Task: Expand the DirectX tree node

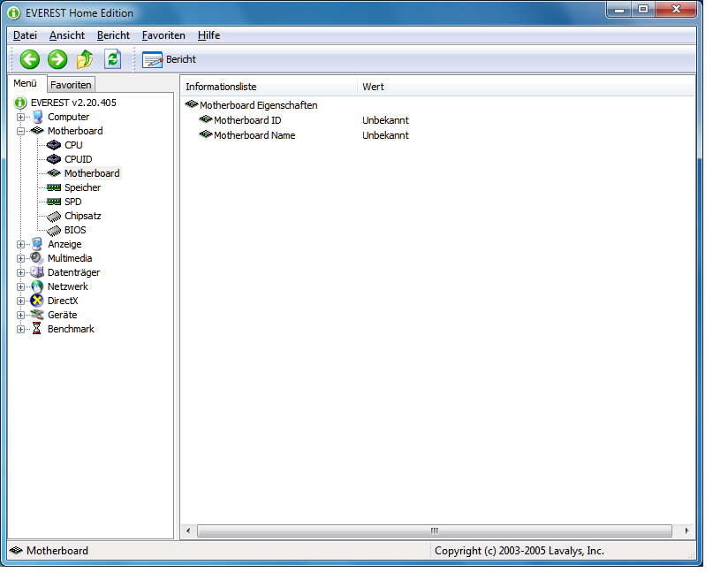Action: pos(20,301)
